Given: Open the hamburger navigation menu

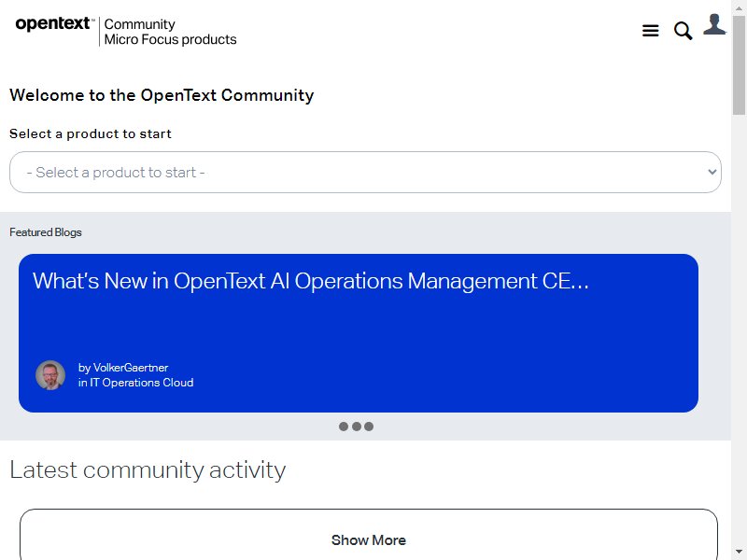Looking at the screenshot, I should point(650,31).
